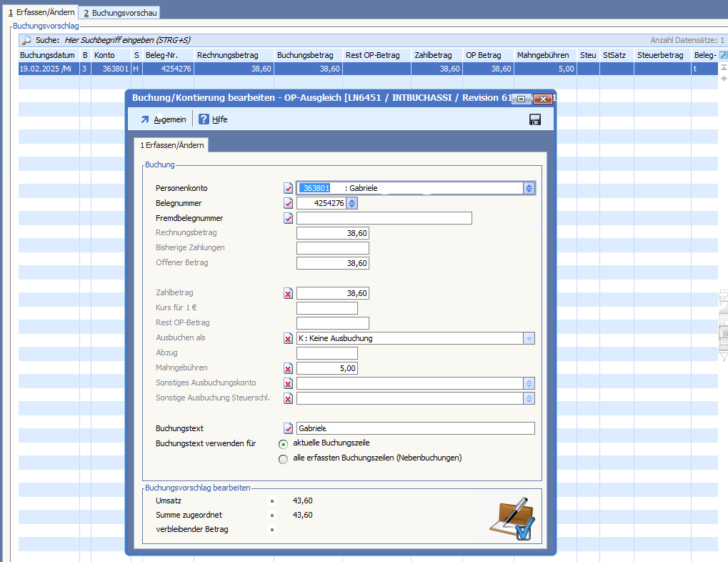Click the lock marker beside Mahngebühren

click(288, 368)
